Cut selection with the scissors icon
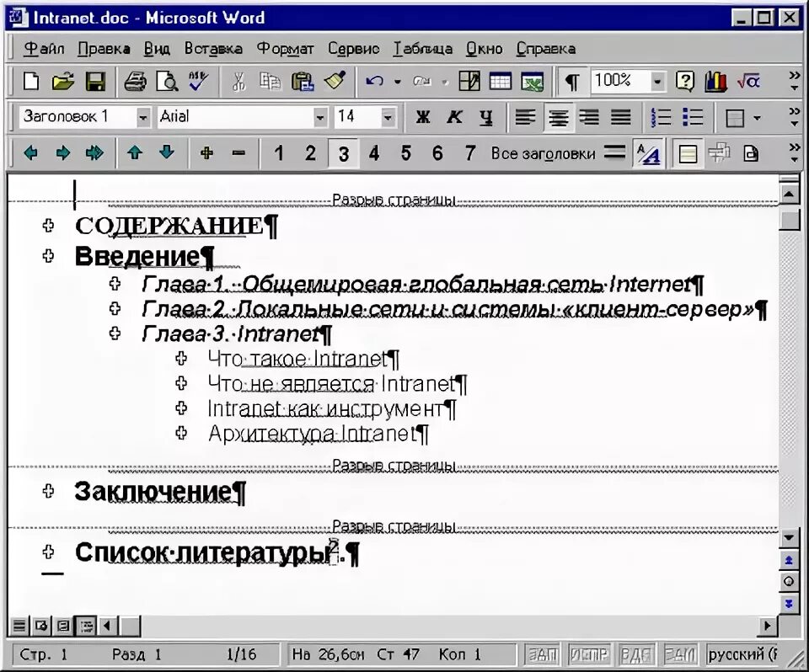 click(x=238, y=82)
